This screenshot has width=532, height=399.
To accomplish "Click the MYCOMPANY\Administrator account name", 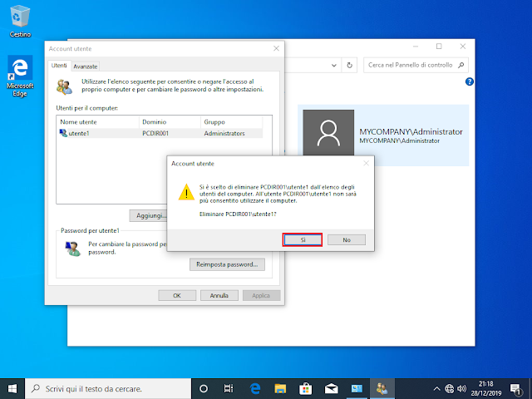I will point(411,132).
